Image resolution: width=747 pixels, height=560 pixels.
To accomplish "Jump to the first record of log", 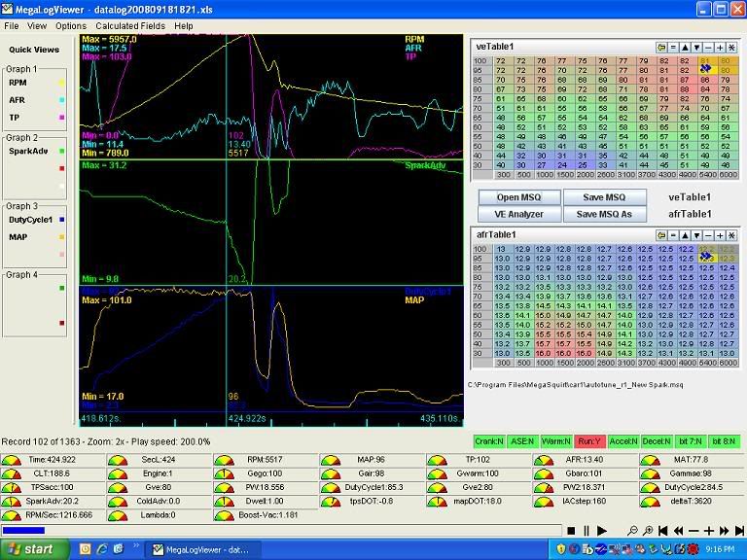I will (664, 530).
